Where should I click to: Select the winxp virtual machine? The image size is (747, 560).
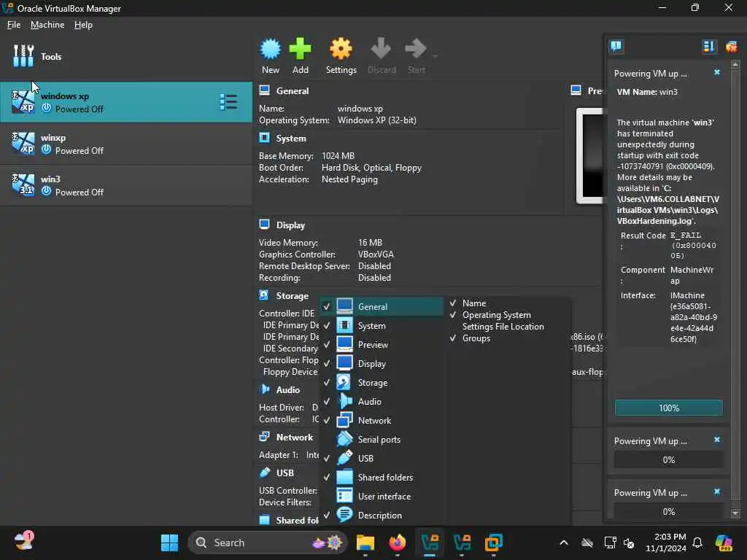126,144
